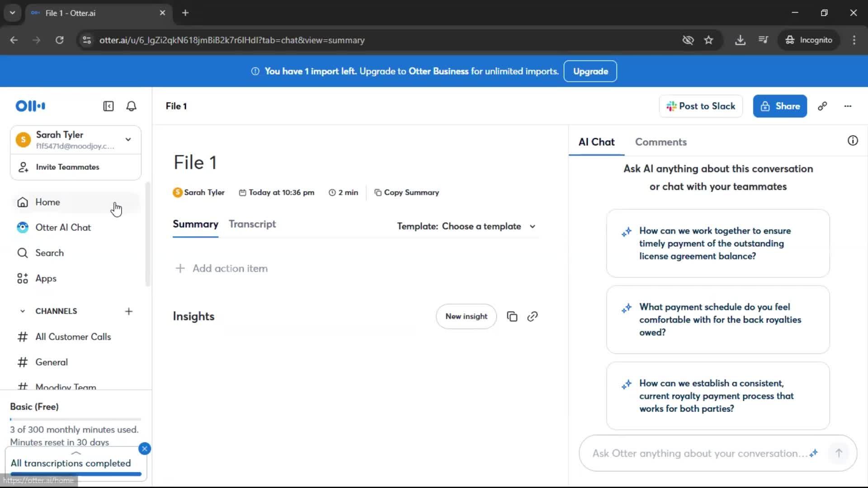Click the Incognito indicator
The image size is (868, 488).
[809, 40]
